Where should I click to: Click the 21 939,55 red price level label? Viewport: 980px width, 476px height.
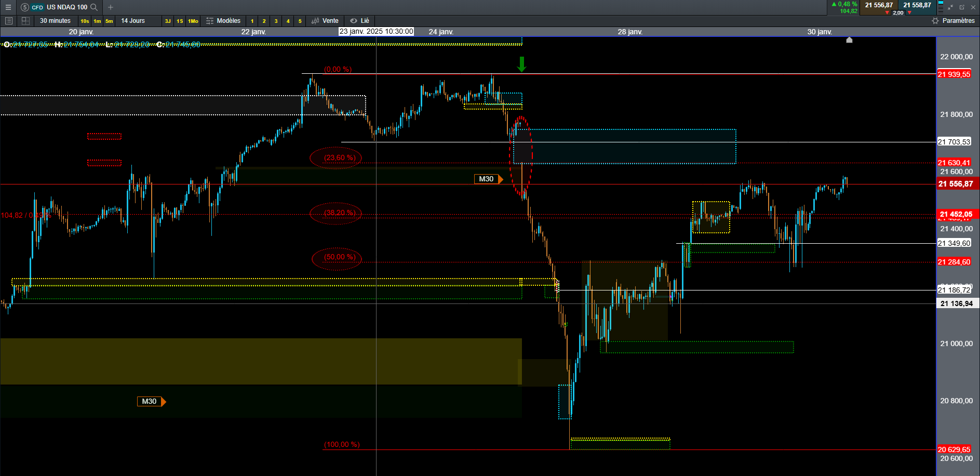954,74
